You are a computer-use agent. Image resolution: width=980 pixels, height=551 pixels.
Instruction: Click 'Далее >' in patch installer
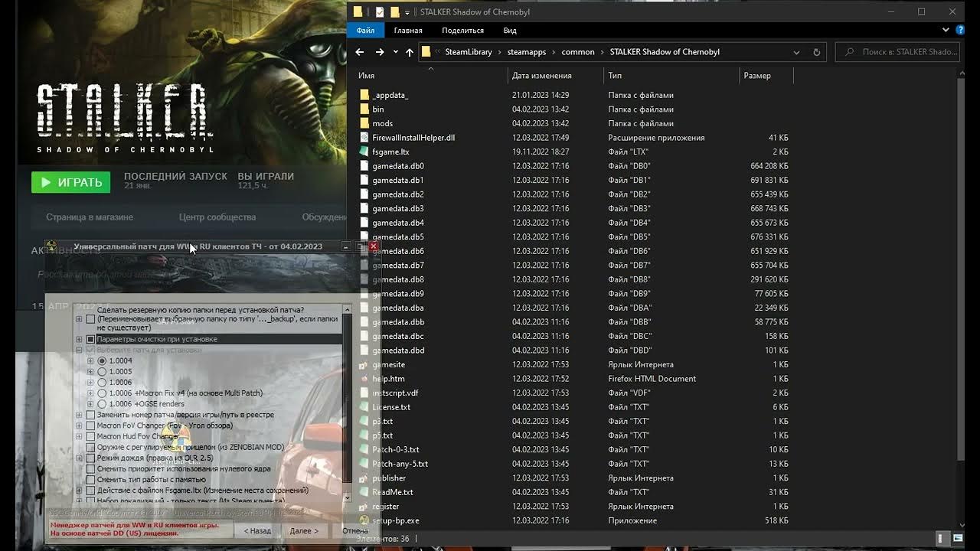(x=304, y=530)
